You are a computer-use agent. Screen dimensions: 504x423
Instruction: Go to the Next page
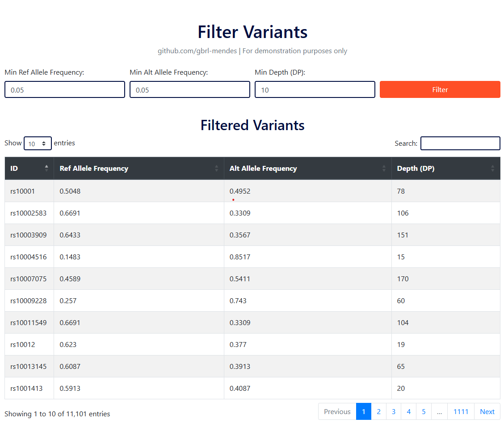pyautogui.click(x=487, y=411)
